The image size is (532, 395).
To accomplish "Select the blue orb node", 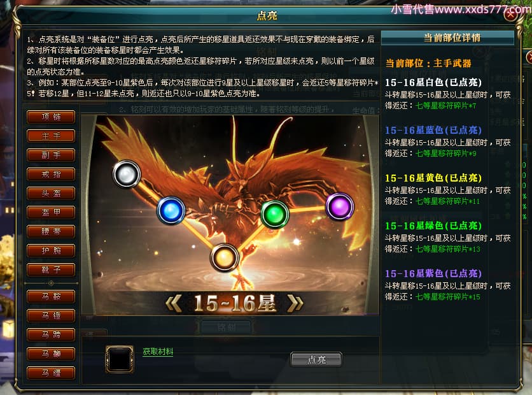I will click(171, 211).
